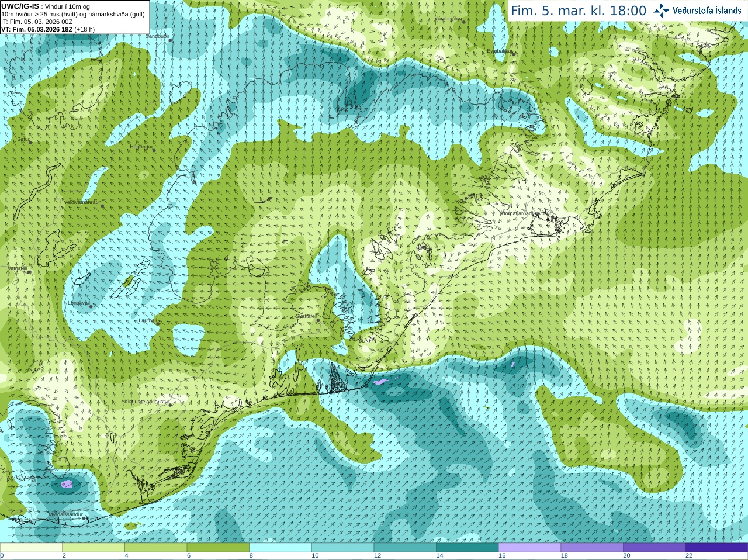
Task: Click the Hornafjarðarflugvöllur station label
Action: [526, 213]
